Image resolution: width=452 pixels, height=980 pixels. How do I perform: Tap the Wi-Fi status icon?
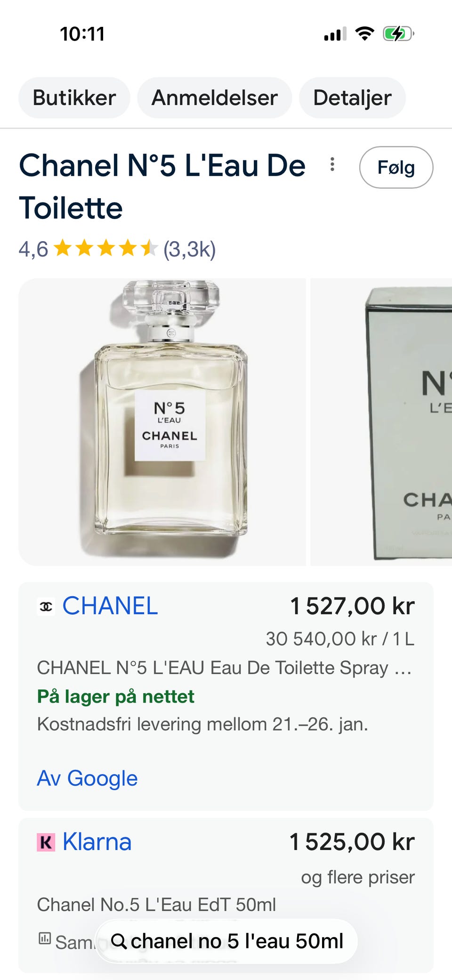click(x=364, y=33)
